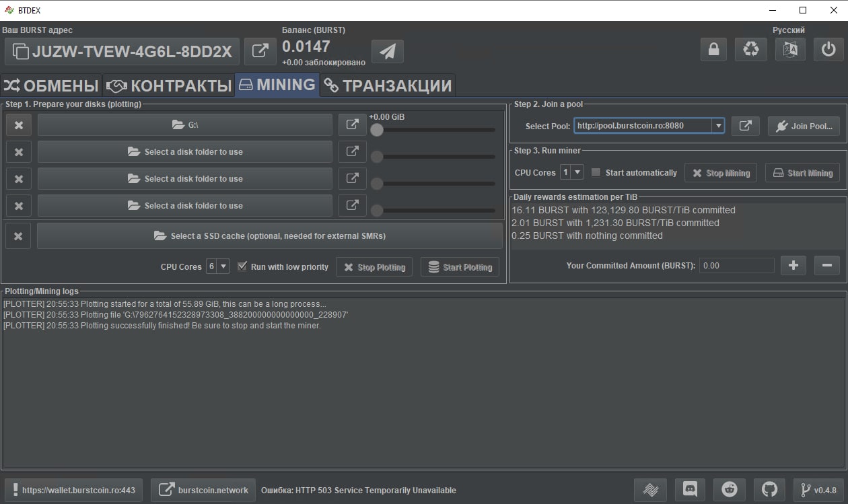Open the Reddit icon

[x=730, y=490]
